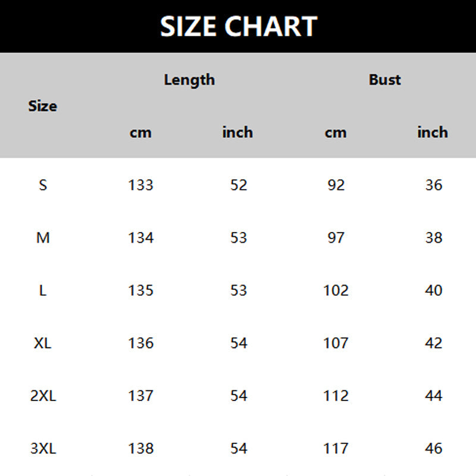Click the 117 cm bust value

(336, 449)
